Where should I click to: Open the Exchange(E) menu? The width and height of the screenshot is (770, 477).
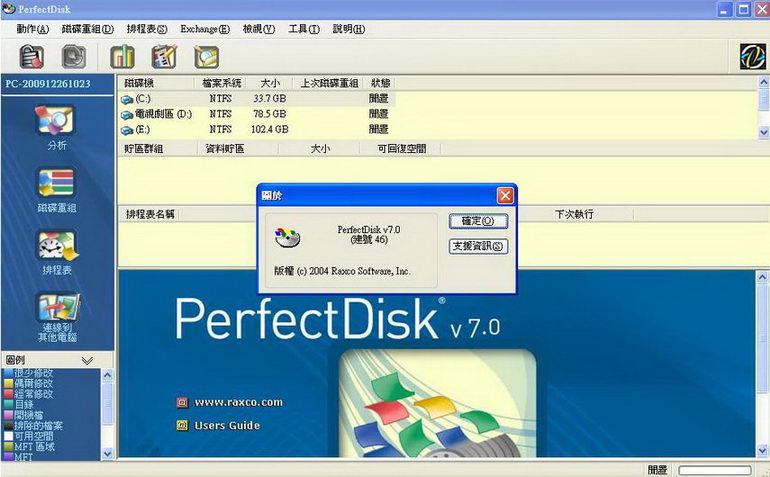(204, 29)
